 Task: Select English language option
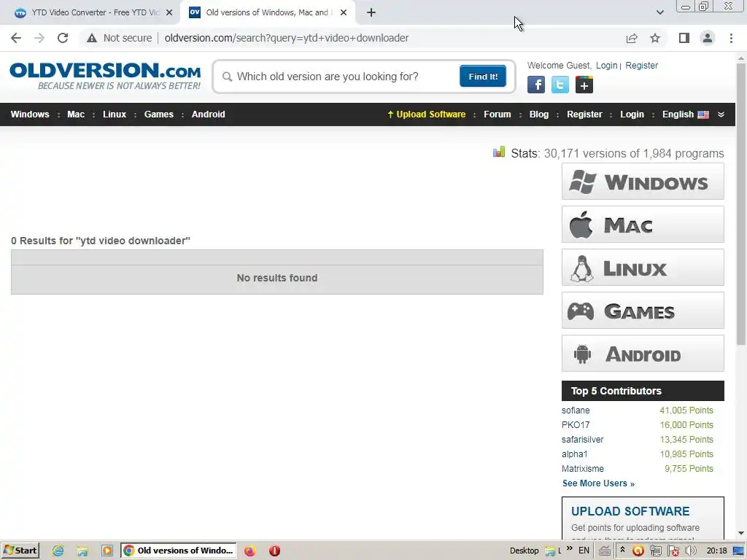pos(685,114)
